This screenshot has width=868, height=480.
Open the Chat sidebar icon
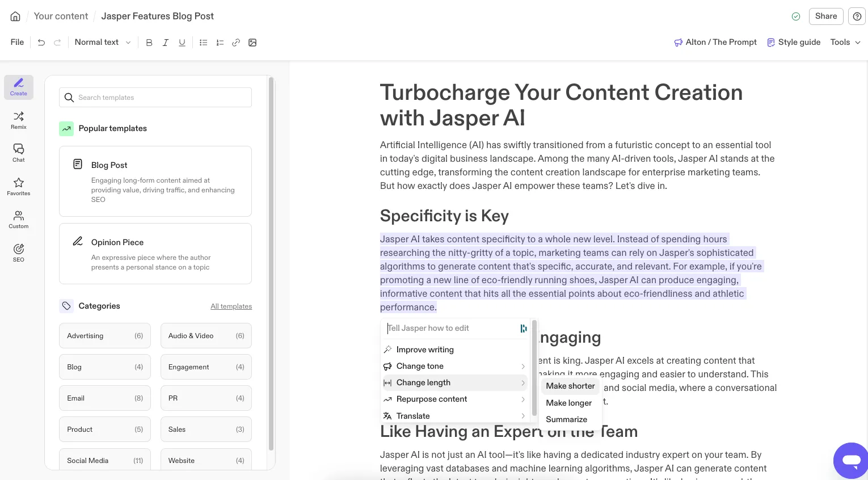click(x=19, y=153)
